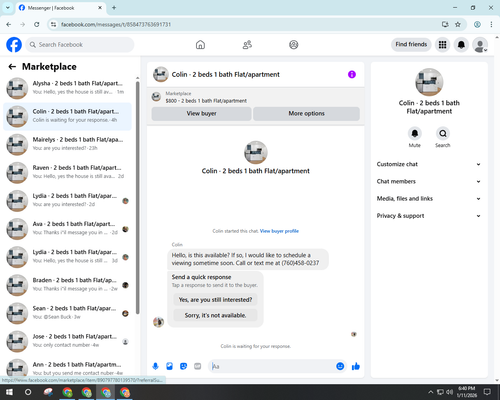Send a thumbs-up like
Viewport: 500px width, 400px height.
click(x=356, y=366)
